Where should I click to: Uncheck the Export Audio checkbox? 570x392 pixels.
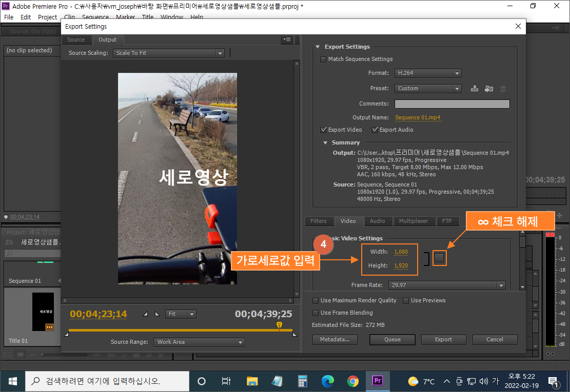[375, 130]
